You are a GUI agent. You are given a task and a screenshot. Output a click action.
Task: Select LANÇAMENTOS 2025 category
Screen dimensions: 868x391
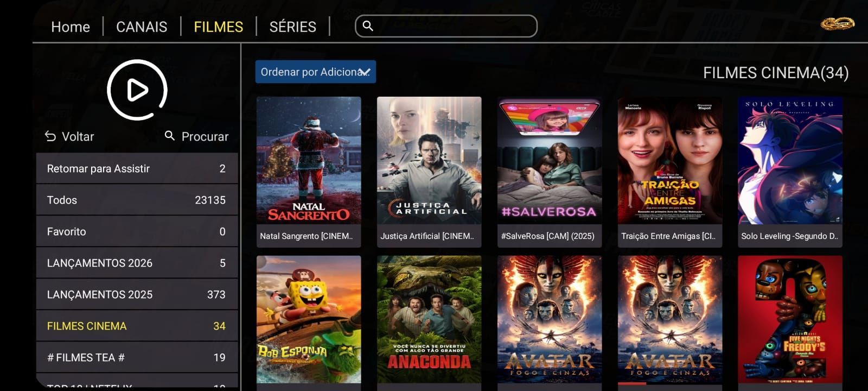pyautogui.click(x=137, y=294)
